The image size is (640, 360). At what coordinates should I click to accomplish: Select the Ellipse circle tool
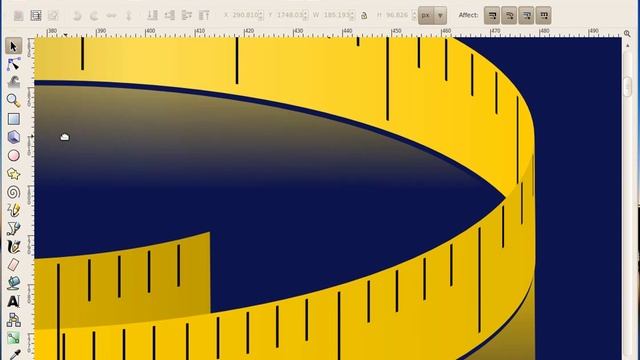click(x=13, y=156)
